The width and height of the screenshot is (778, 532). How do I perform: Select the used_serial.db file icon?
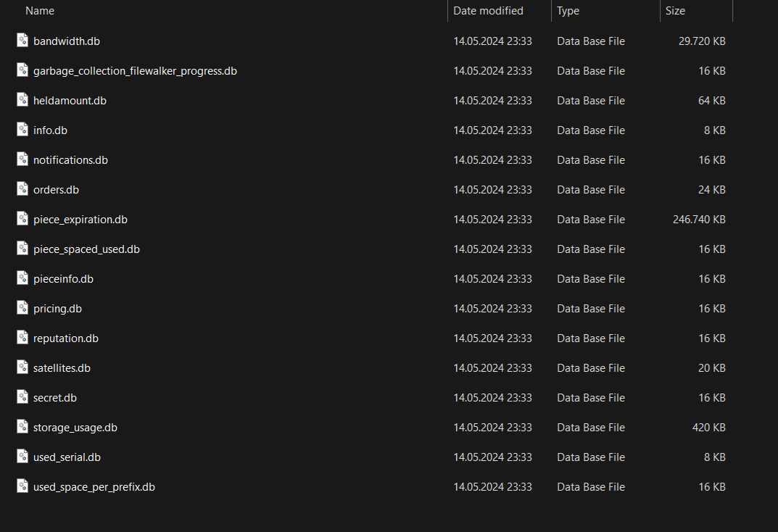click(x=22, y=457)
